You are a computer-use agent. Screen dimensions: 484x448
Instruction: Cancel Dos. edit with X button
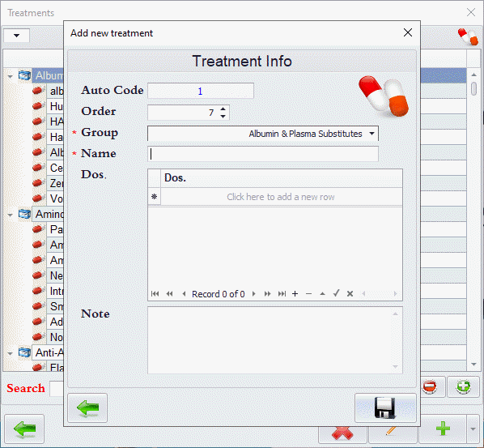pos(350,294)
